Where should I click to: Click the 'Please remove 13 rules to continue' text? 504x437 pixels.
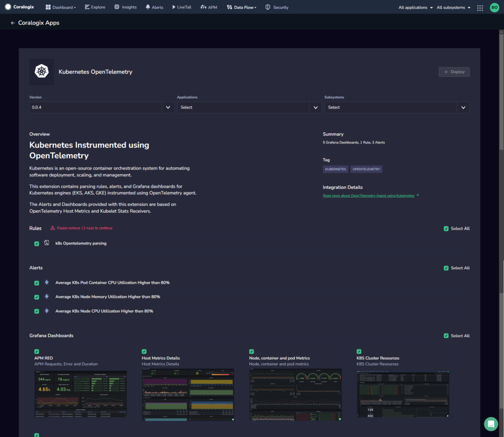[x=85, y=228]
